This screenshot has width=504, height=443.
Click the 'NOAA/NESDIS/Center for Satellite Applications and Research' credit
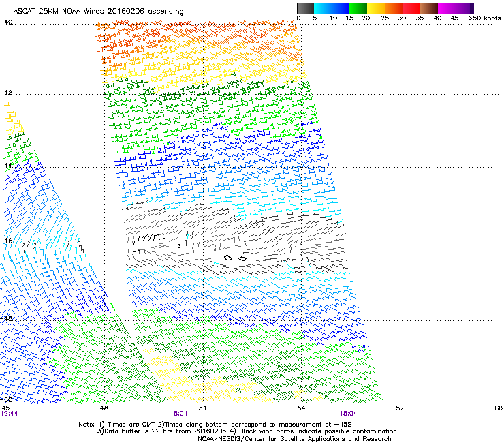[294, 439]
